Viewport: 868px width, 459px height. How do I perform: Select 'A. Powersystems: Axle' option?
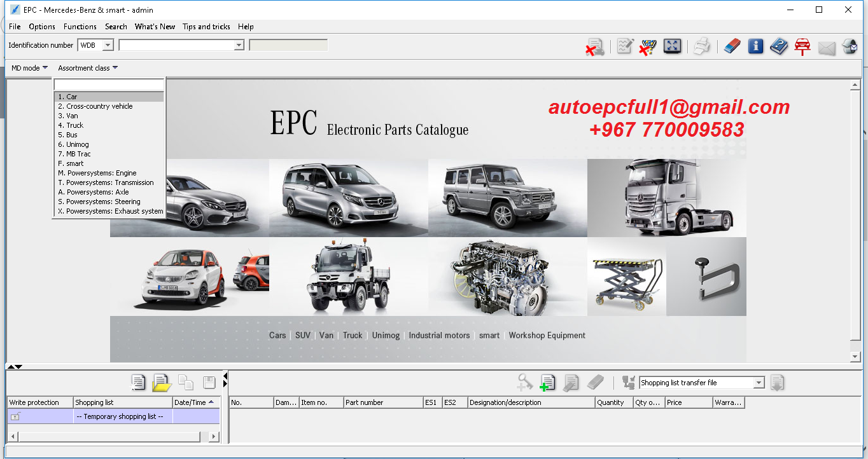point(109,192)
